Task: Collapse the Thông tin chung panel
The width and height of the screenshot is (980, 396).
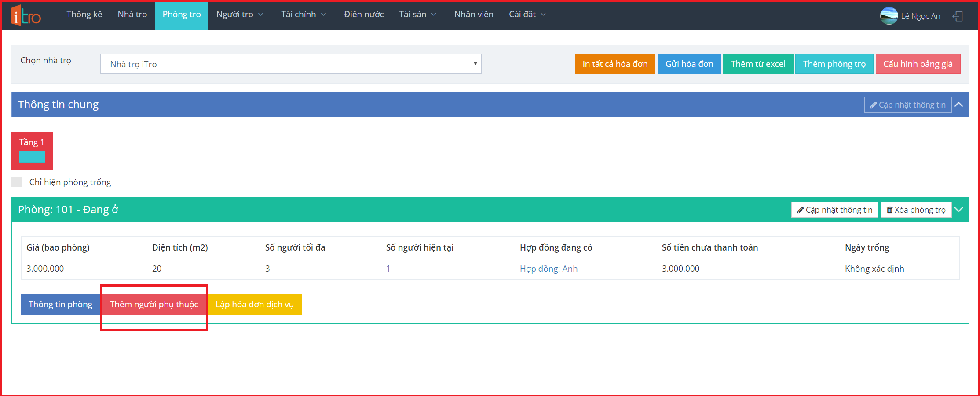Action: pyautogui.click(x=959, y=105)
